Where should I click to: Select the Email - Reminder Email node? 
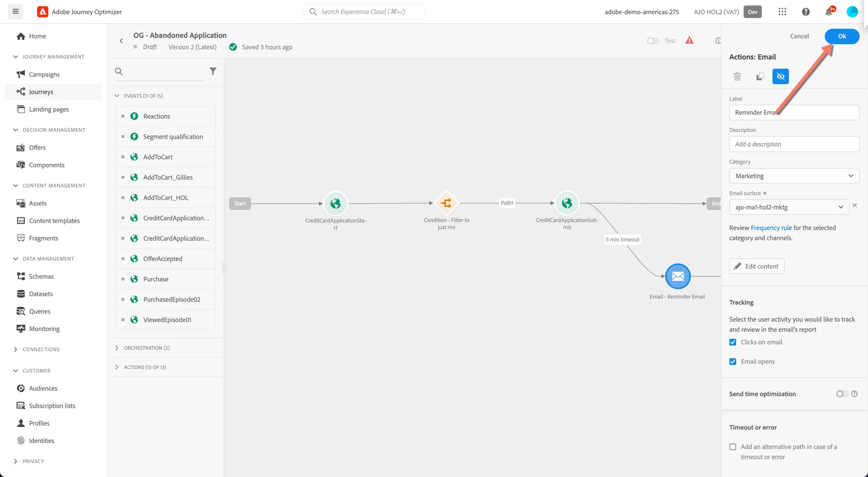(678, 276)
